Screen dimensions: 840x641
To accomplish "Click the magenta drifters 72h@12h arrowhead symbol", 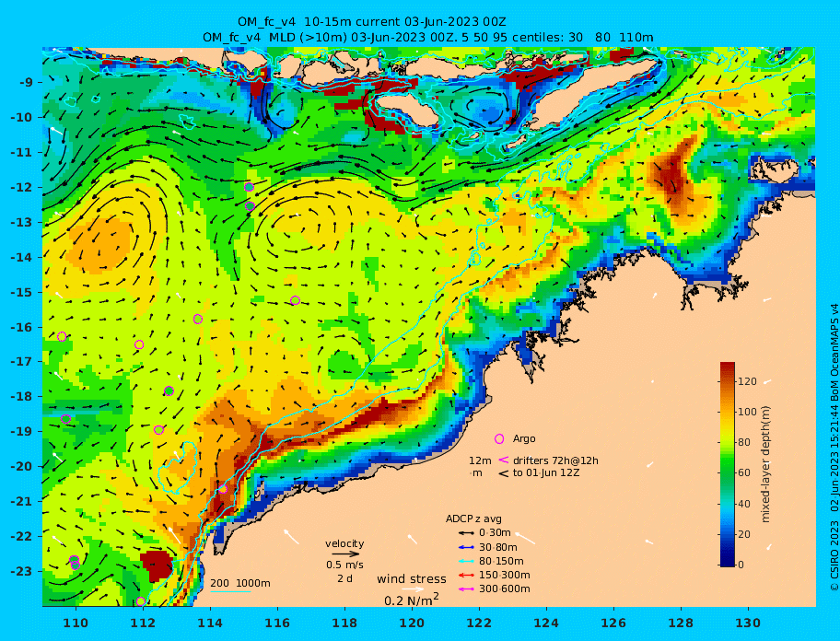I will click(x=503, y=460).
